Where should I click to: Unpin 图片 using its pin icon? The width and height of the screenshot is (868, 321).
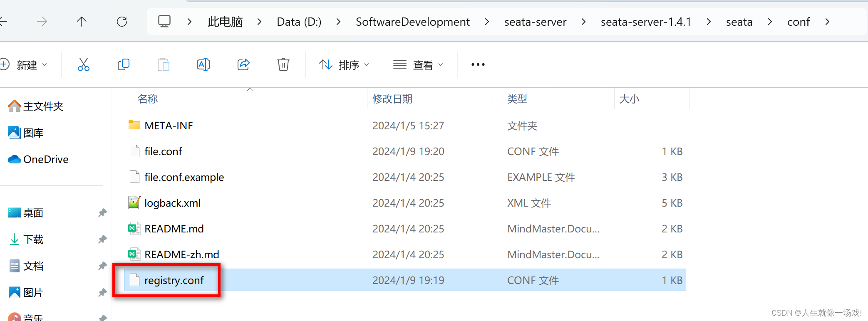(102, 293)
